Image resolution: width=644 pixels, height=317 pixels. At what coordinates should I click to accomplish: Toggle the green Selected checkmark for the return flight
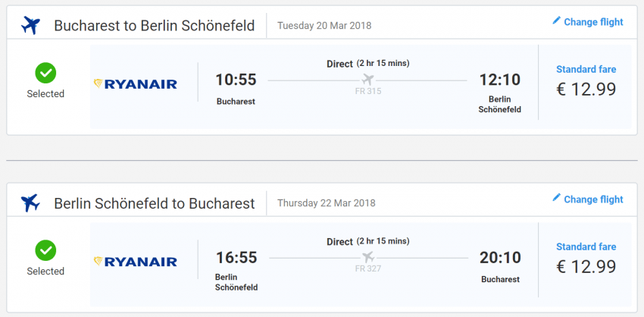46,250
